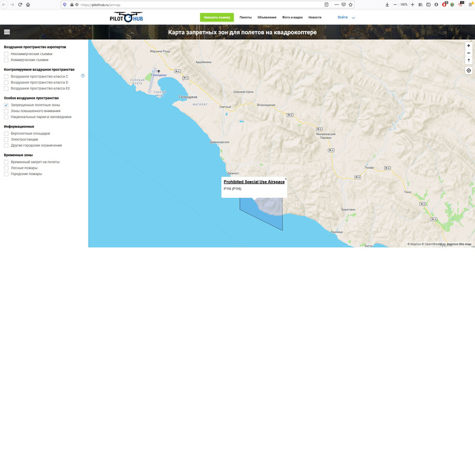Screen dimensions: 475x476
Task: Zoom out the map
Action: 468,53
